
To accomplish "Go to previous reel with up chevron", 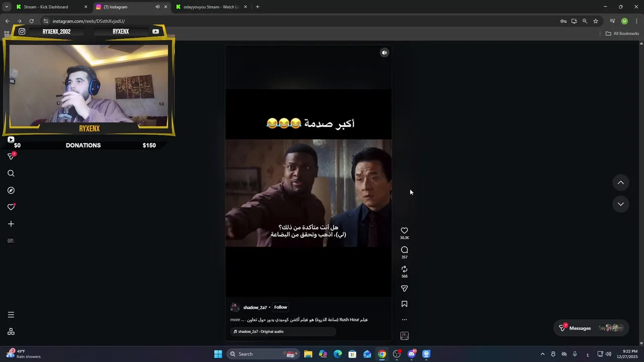I will 621,183.
